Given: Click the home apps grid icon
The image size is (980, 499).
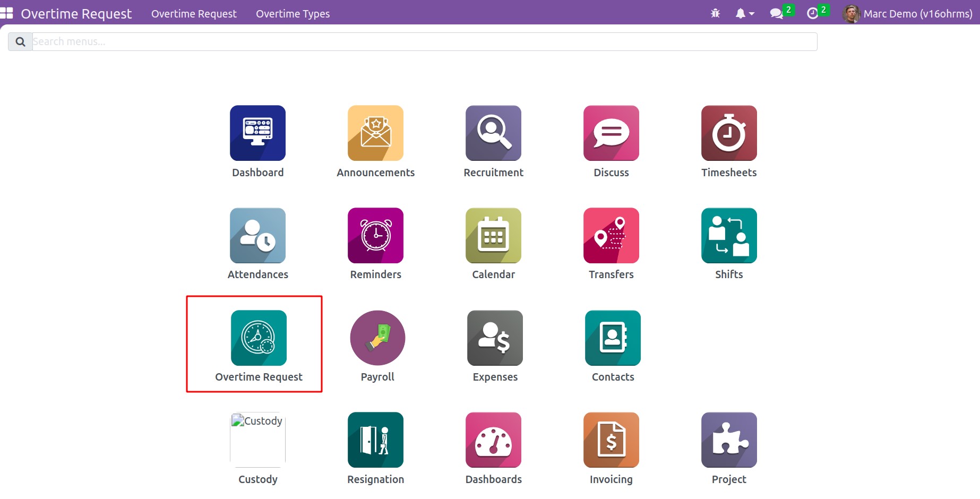Looking at the screenshot, I should 7,13.
